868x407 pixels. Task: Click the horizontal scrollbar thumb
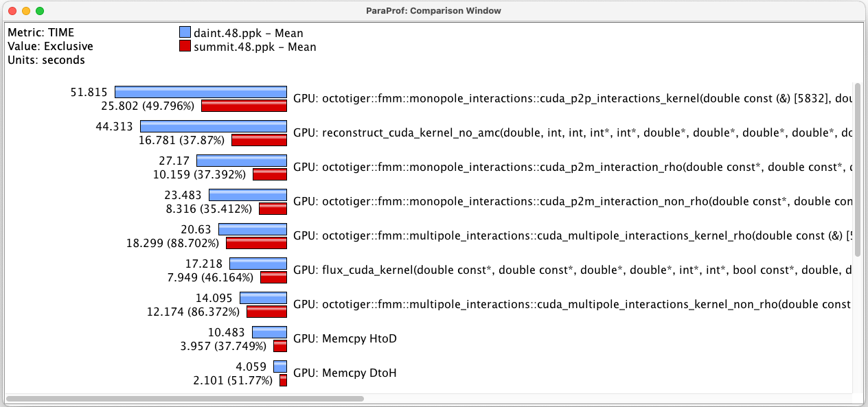(185, 398)
